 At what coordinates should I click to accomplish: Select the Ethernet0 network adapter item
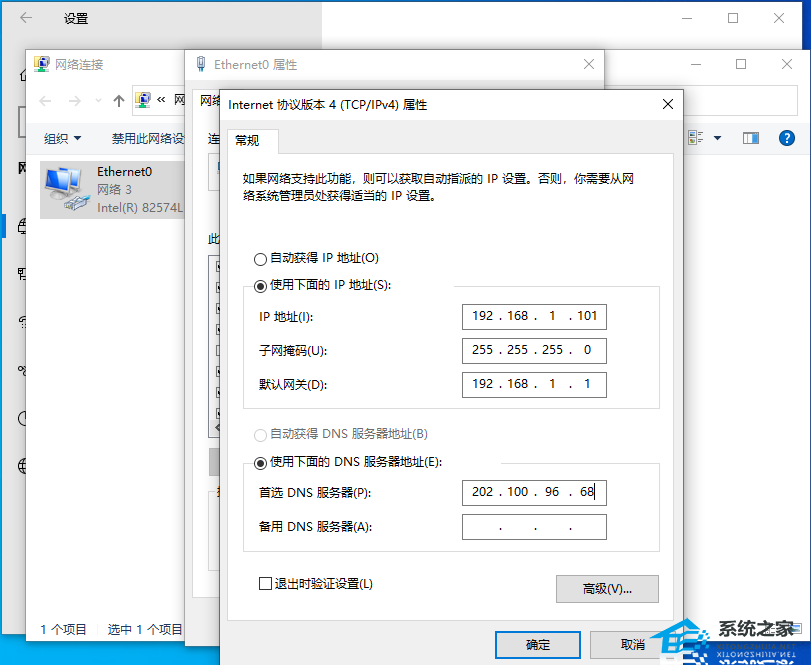(x=113, y=190)
